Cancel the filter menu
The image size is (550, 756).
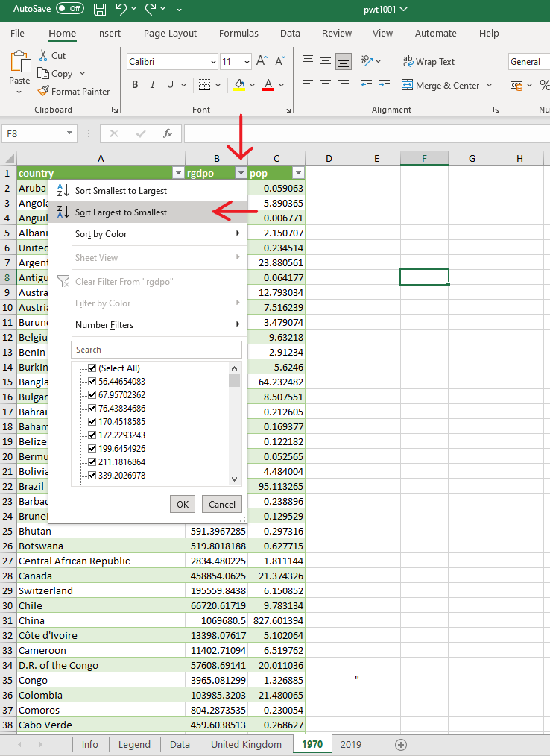click(221, 505)
